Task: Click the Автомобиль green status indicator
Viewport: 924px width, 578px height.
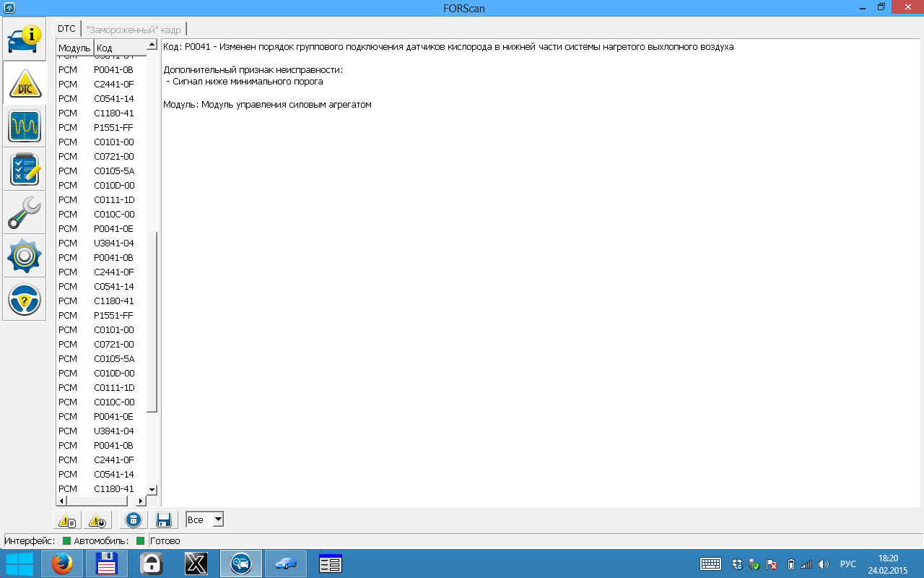Action: point(140,540)
